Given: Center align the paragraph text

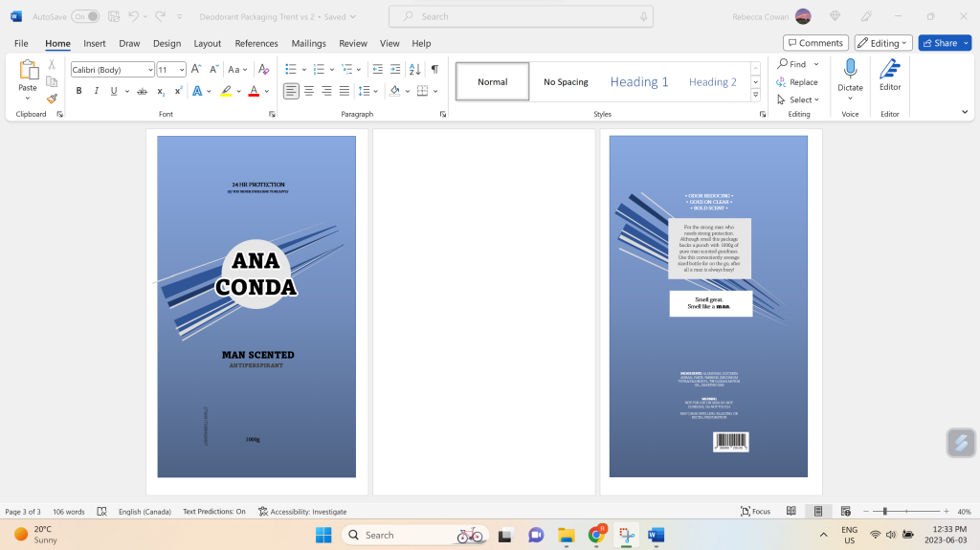Looking at the screenshot, I should [308, 91].
